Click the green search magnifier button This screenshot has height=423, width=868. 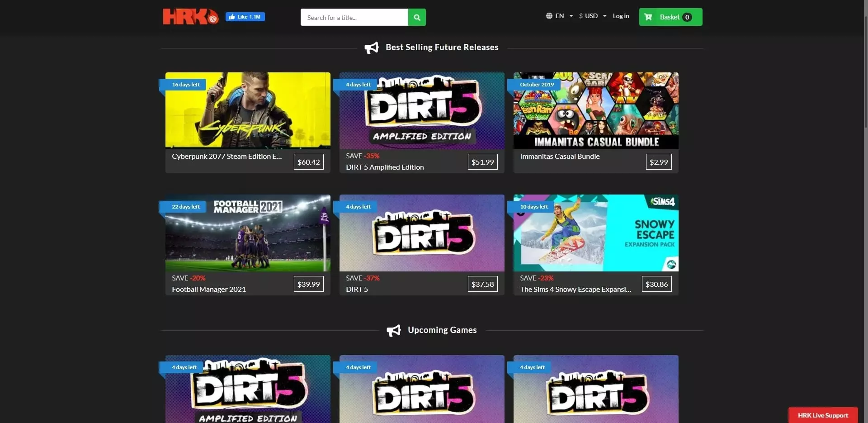pos(417,17)
